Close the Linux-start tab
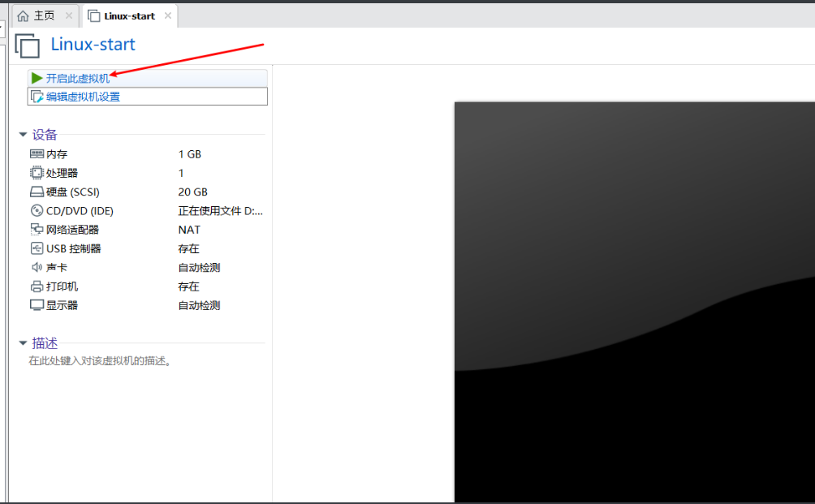Viewport: 815px width, 504px height. point(168,15)
